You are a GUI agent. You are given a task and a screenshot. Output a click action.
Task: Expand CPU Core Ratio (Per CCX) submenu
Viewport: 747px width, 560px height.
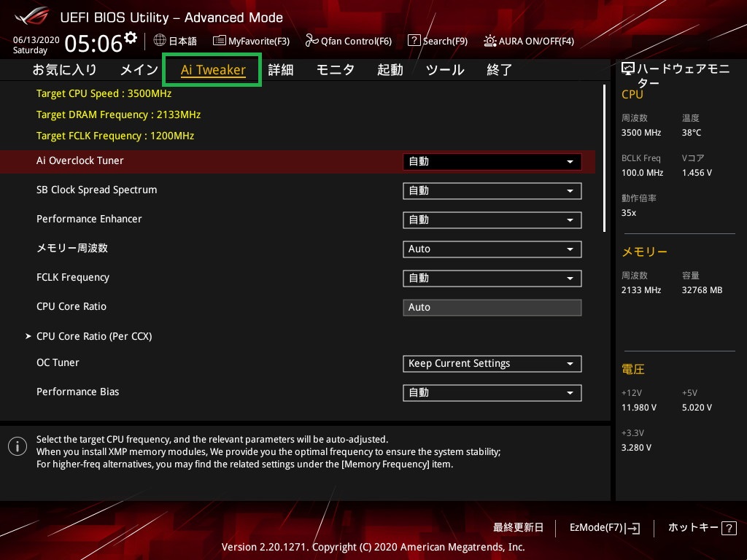click(x=94, y=336)
